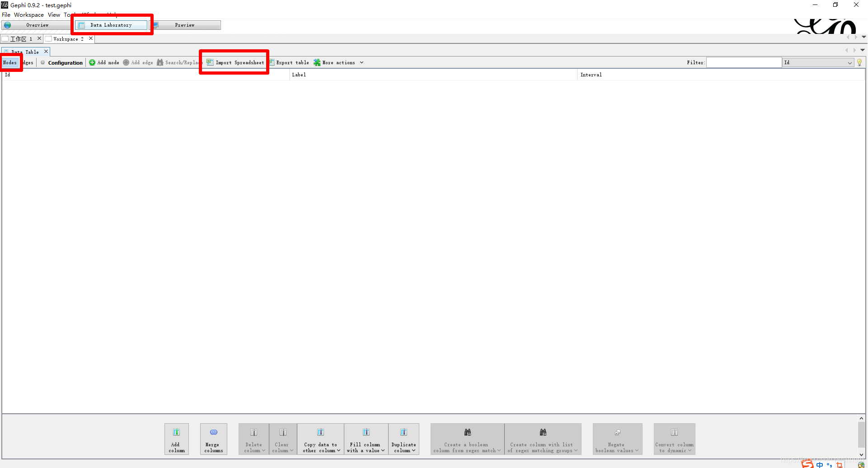The image size is (868, 468).
Task: Click the workspace tabs list dropdown arrow
Action: [x=863, y=37]
